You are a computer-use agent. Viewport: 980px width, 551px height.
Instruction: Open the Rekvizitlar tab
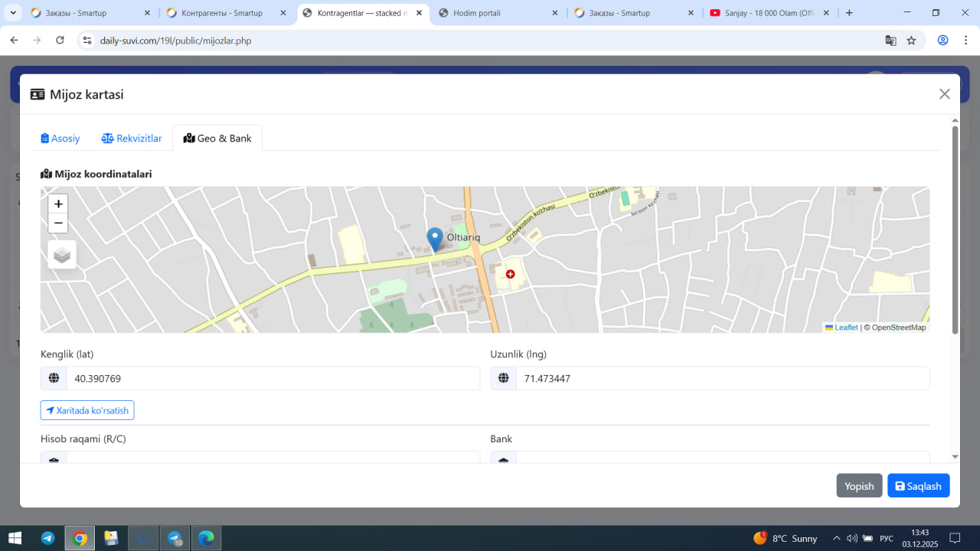(x=132, y=139)
